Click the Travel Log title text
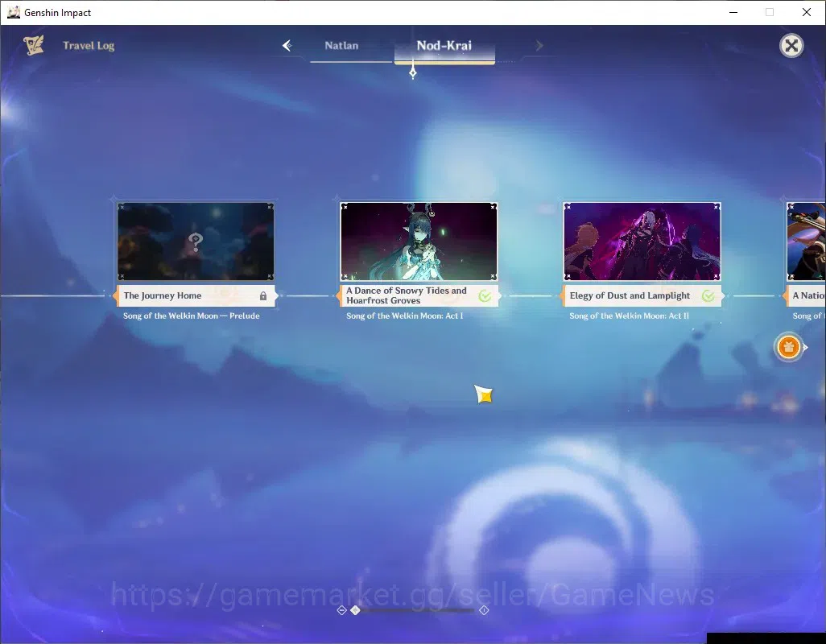826x644 pixels. [89, 46]
